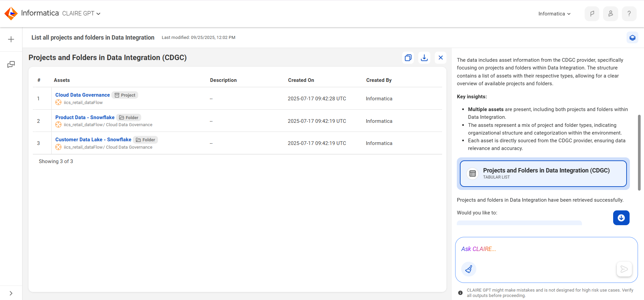Open the Informatica organization dropdown
644x300 pixels.
pos(554,14)
